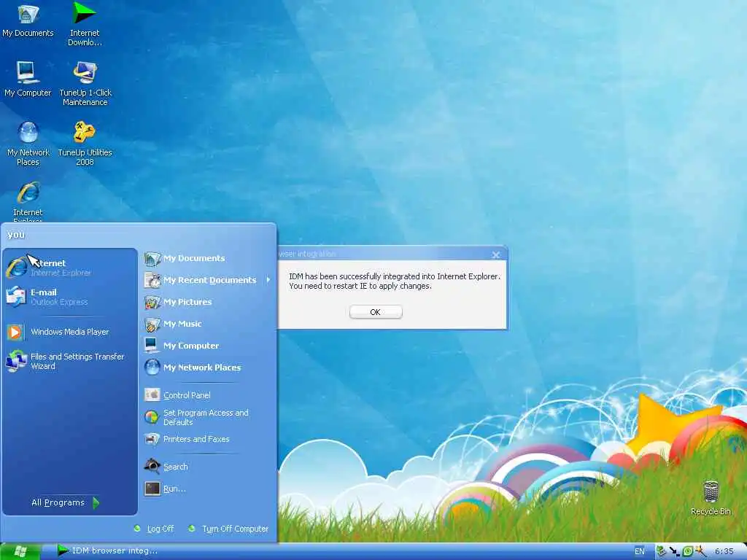Click Search icon in Start menu
Screen dimensions: 747x560
[152, 466]
